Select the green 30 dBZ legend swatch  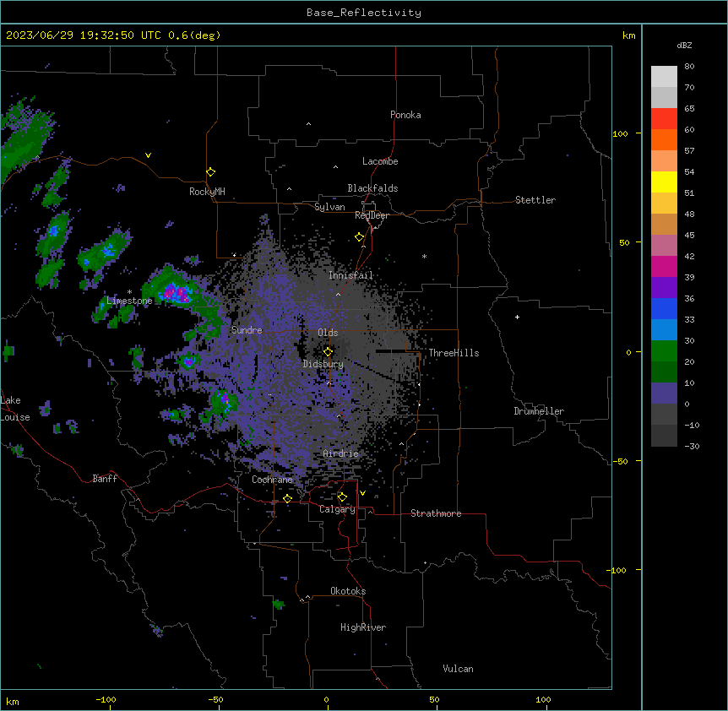click(x=664, y=351)
